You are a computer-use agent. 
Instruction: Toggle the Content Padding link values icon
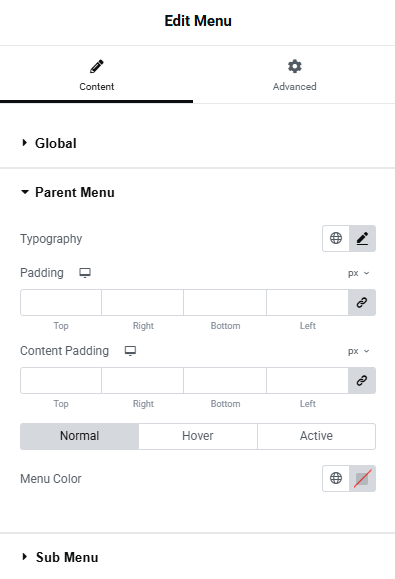[362, 380]
